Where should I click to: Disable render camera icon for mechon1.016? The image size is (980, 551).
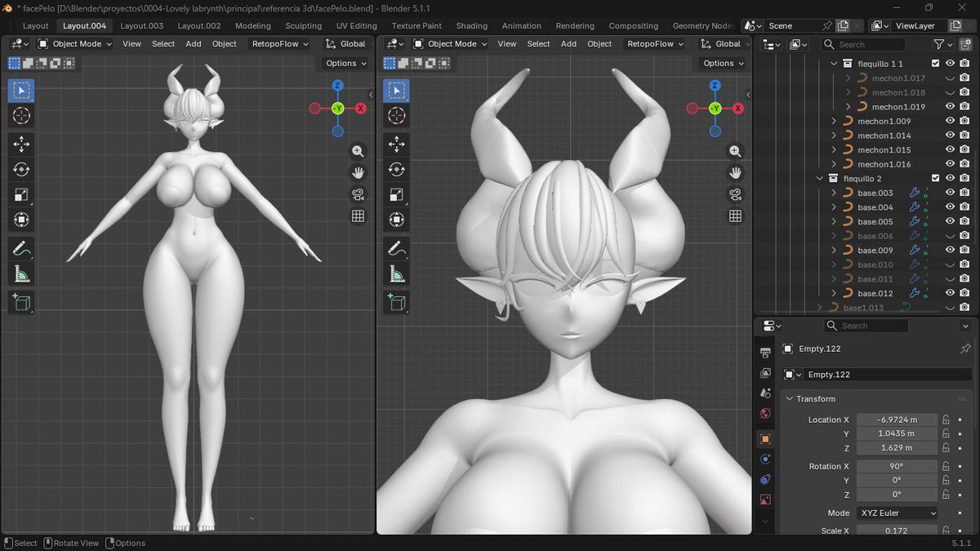coord(964,164)
